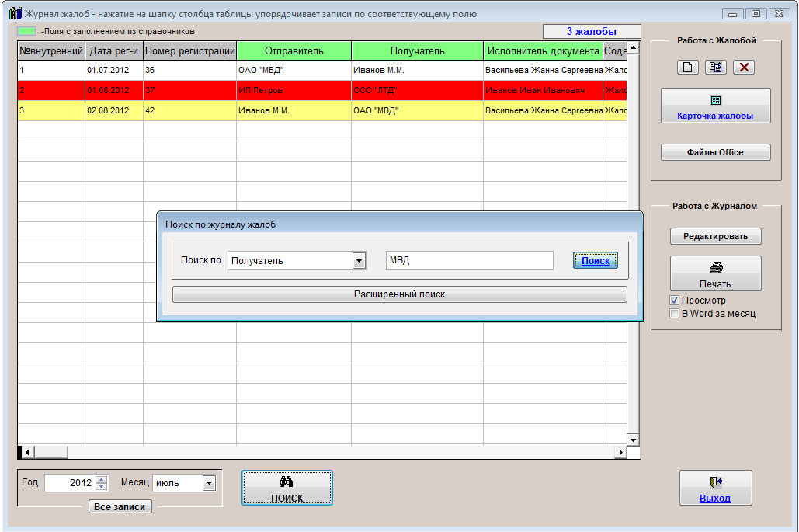This screenshot has height=532, width=799.
Task: Open Файлы Office
Action: point(715,152)
